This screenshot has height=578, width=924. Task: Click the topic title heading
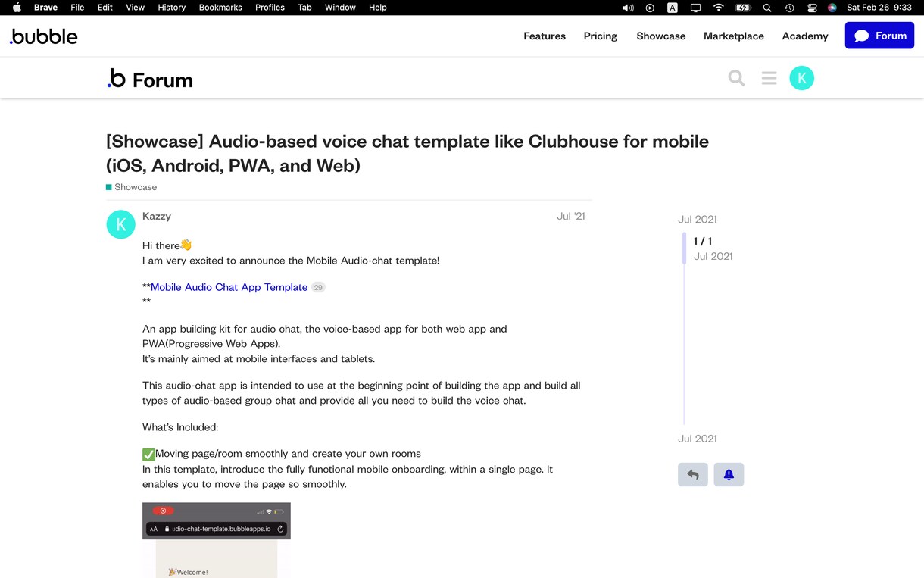[407, 154]
